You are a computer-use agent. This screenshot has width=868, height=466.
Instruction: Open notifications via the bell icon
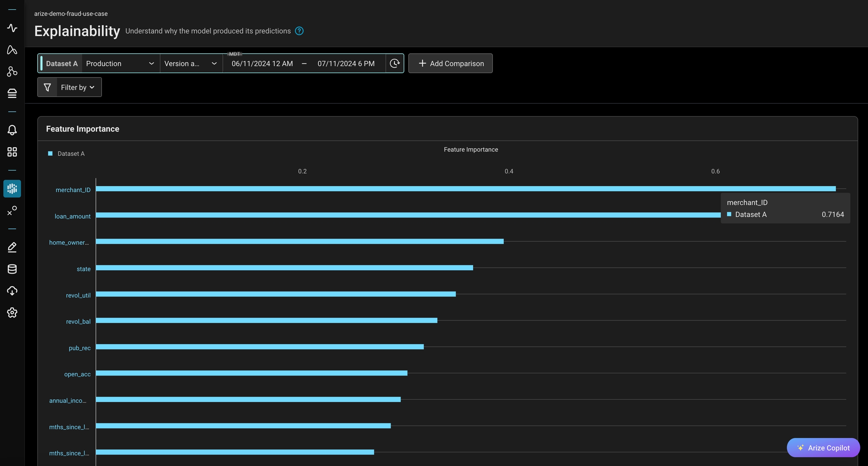(12, 130)
